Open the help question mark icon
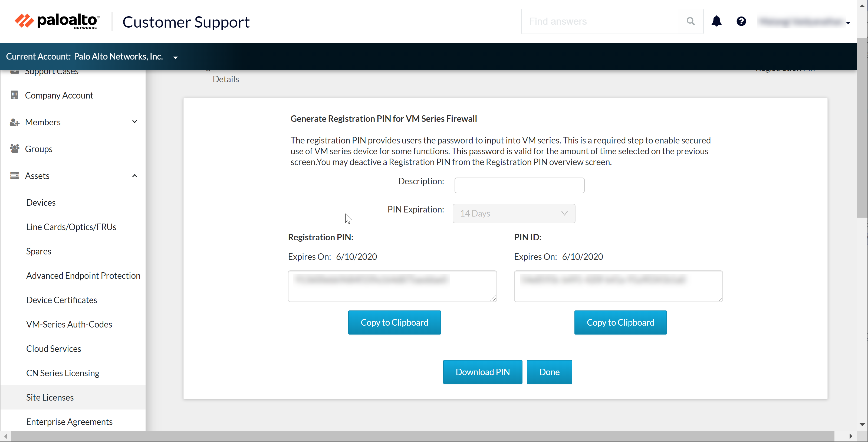 tap(741, 21)
